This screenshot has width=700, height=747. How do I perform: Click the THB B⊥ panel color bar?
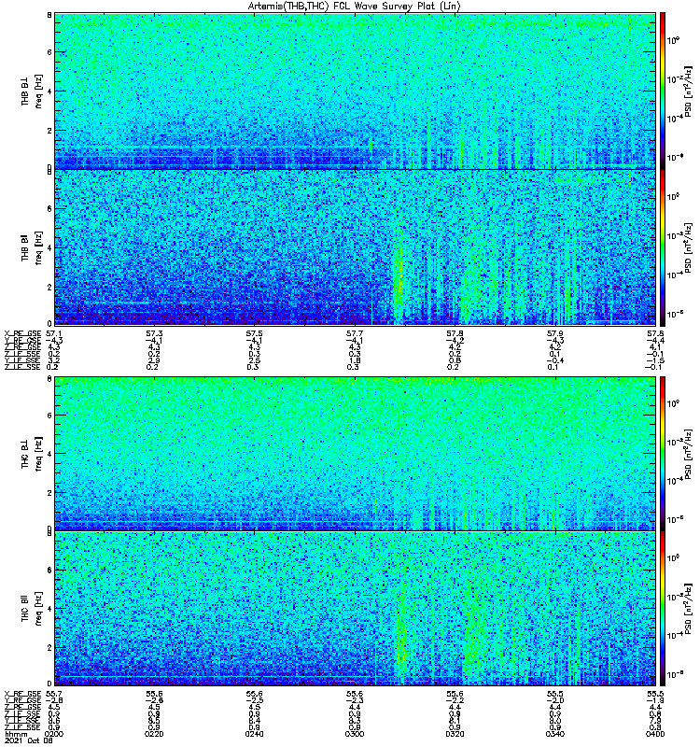(x=663, y=91)
